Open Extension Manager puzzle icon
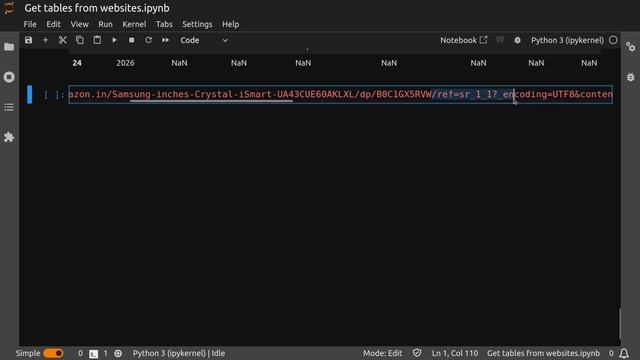This screenshot has height=360, width=640. click(x=9, y=137)
